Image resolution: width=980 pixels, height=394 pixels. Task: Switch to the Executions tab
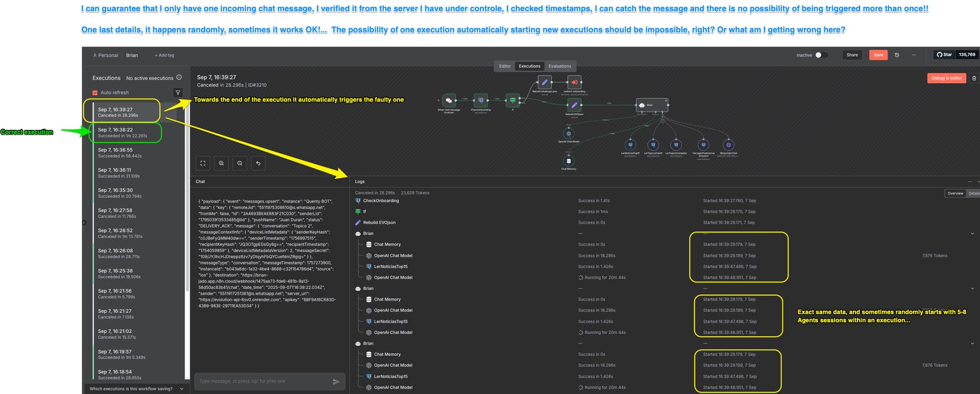[x=529, y=66]
